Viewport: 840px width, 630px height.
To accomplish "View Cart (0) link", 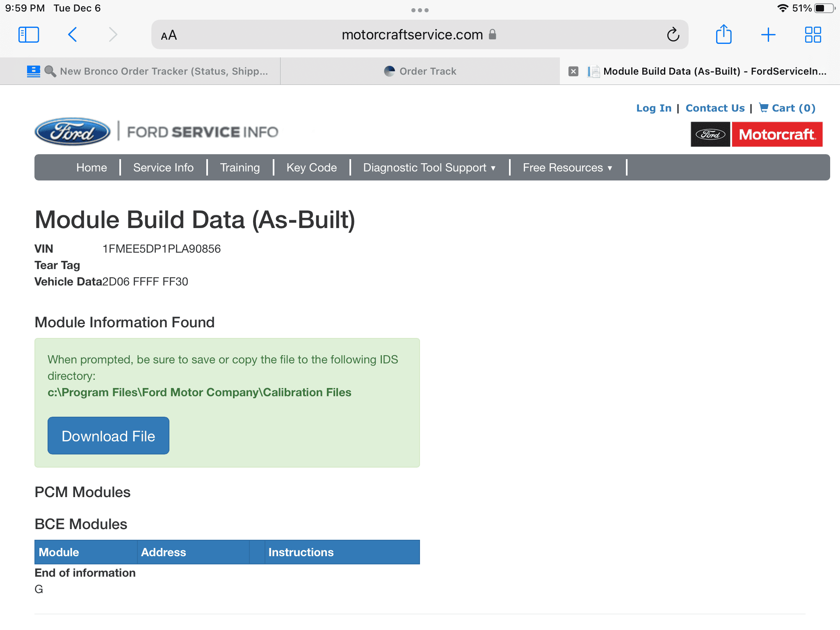I will pyautogui.click(x=787, y=108).
